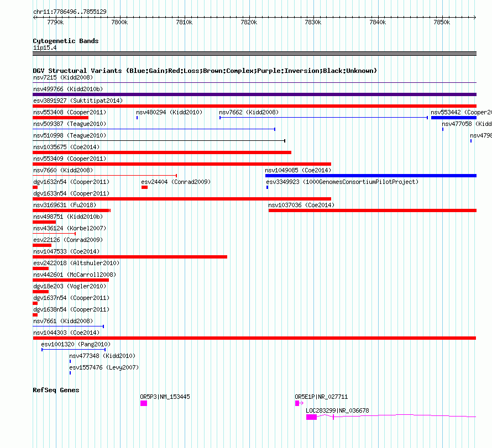Viewport: 492px width, 448px height.
Task: Click nsv7661 (Kidd2008) label
Action: 63,321
